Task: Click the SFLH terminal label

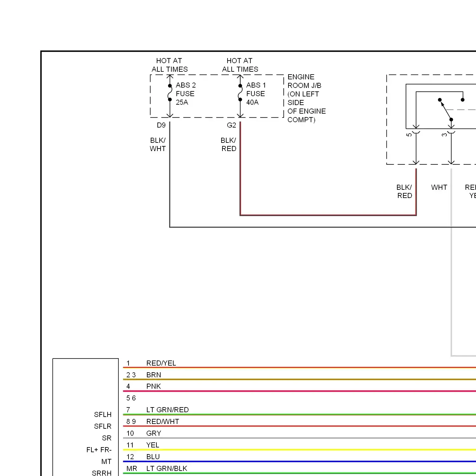Action: pyautogui.click(x=103, y=414)
